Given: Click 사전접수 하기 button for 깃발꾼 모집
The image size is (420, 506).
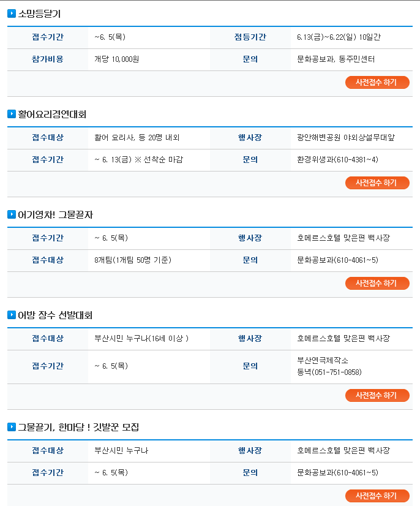Looking at the screenshot, I should pos(377,496).
